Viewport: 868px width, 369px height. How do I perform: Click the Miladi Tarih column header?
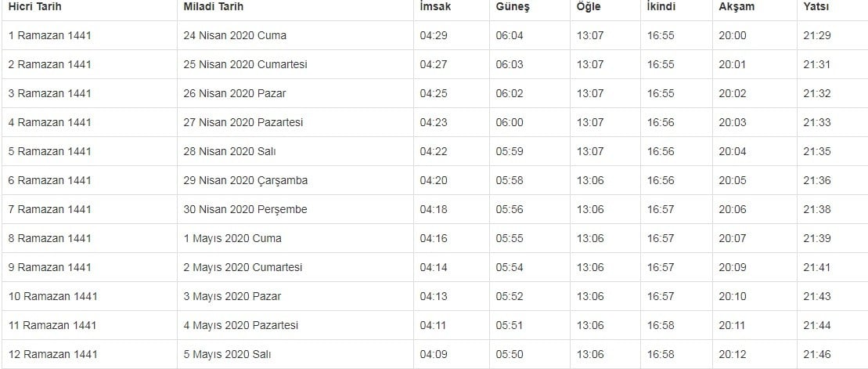click(x=214, y=7)
